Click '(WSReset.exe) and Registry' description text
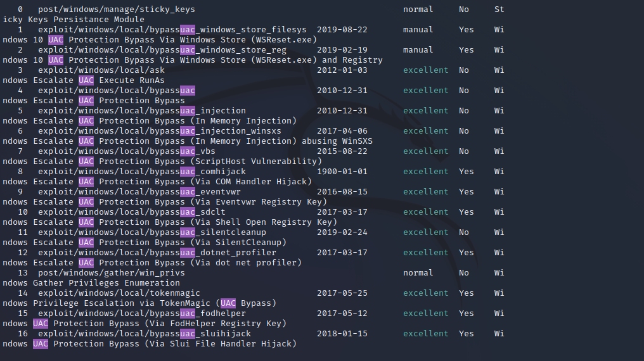 click(317, 60)
